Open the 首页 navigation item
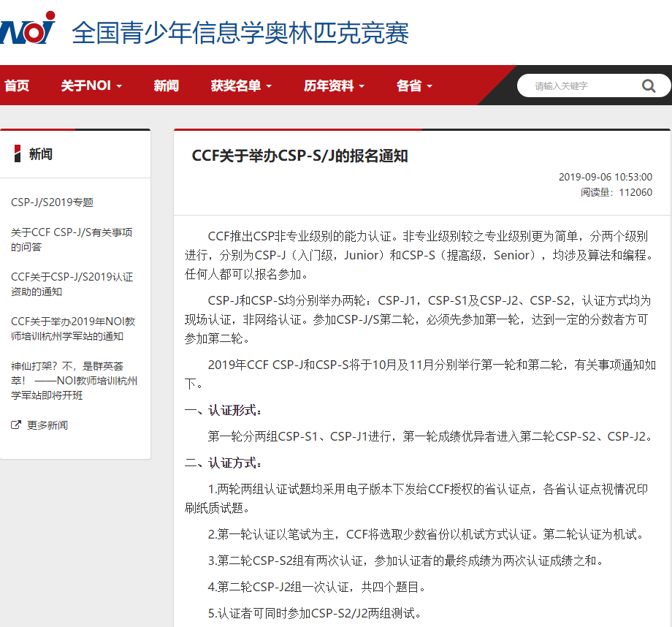The height and width of the screenshot is (627, 672). click(17, 85)
